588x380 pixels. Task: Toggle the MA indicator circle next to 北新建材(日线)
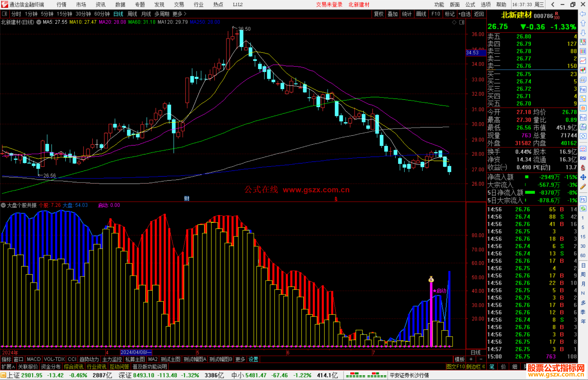pos(39,22)
